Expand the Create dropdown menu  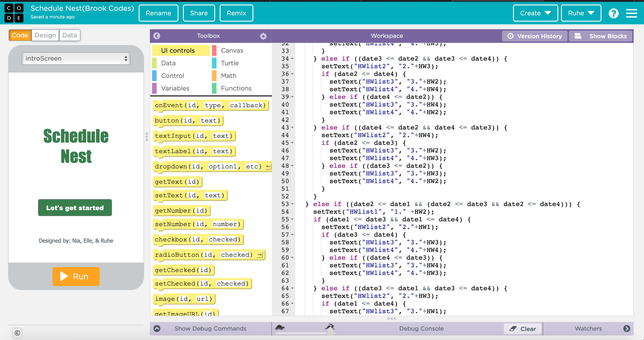click(x=535, y=13)
